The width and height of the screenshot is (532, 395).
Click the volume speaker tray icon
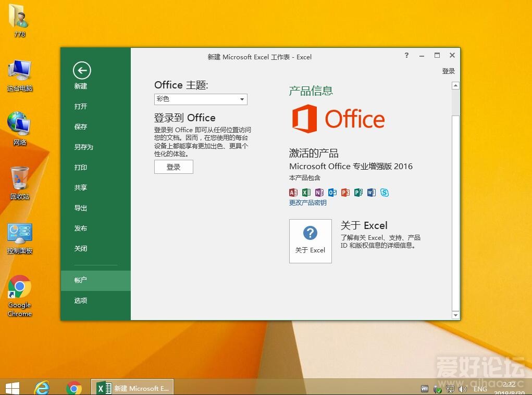pos(463,389)
